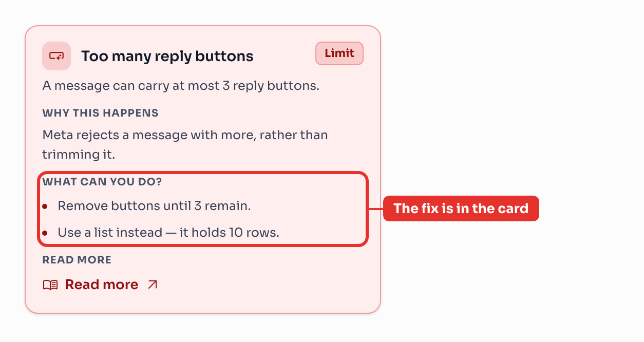Viewport: 644px width, 342px height.
Task: Click the reply button icon beside the title
Action: 56,56
